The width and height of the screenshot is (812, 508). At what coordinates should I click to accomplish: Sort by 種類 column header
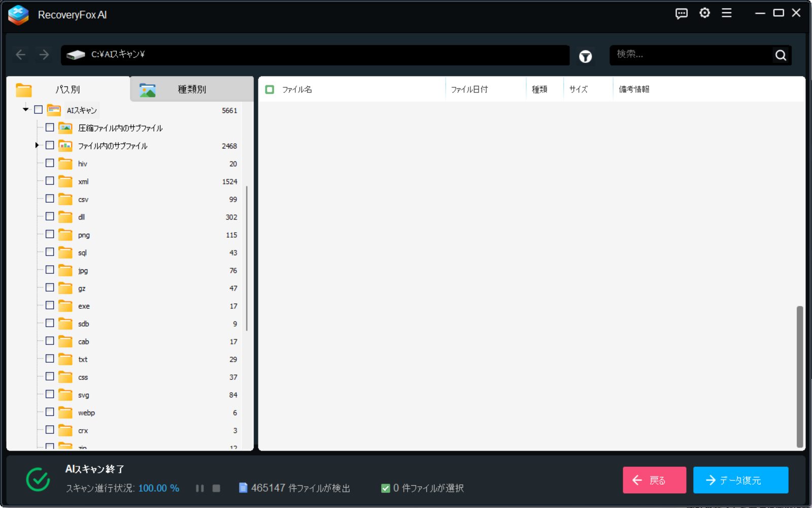point(539,89)
